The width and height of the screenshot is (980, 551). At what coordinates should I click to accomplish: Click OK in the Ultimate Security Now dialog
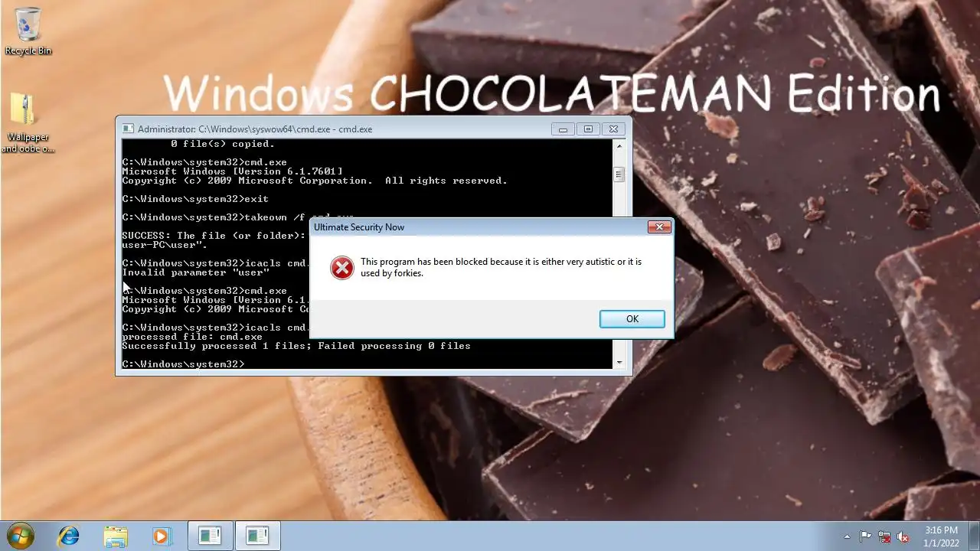click(632, 319)
